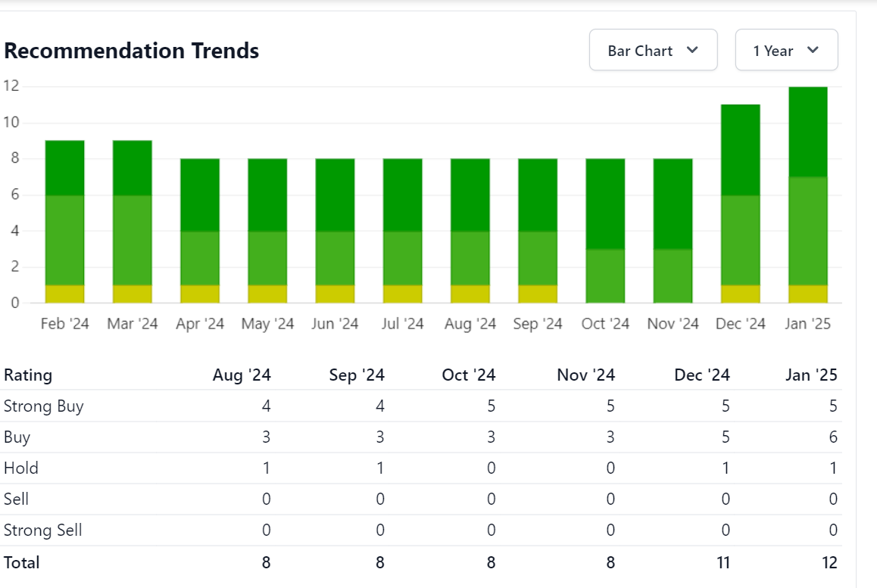Click the chevron icon beside Bar Chart
This screenshot has width=877, height=588.
(x=691, y=51)
